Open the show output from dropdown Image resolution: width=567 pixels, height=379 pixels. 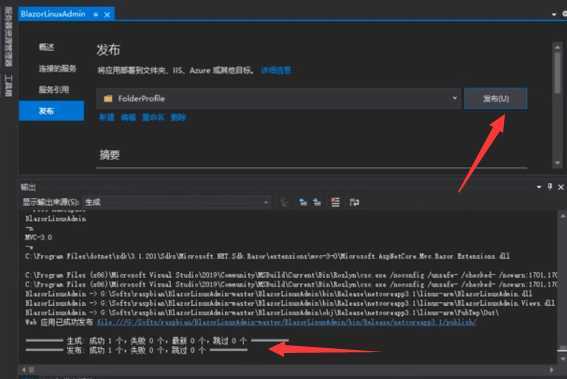[x=177, y=202]
